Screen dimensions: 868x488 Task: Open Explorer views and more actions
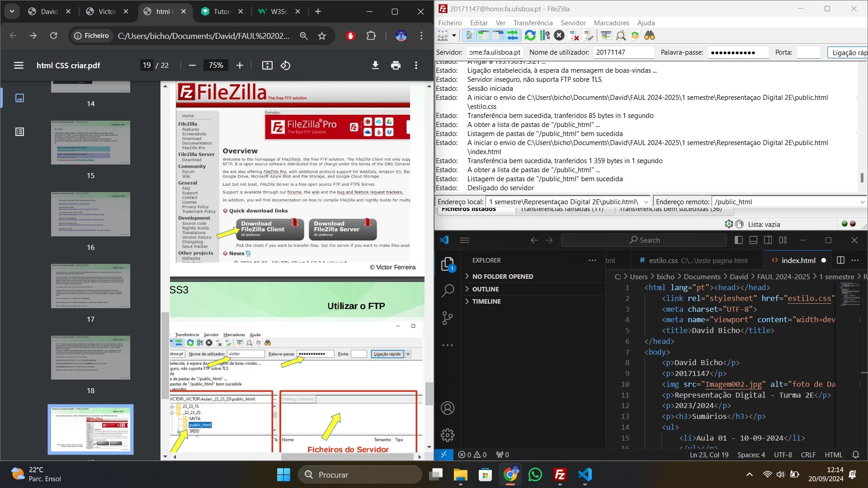(x=592, y=260)
